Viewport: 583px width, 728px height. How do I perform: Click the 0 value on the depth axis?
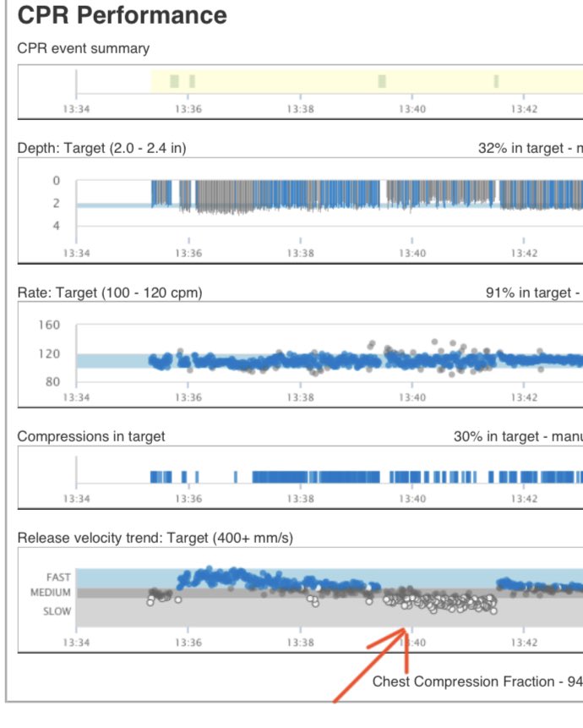pyautogui.click(x=56, y=180)
